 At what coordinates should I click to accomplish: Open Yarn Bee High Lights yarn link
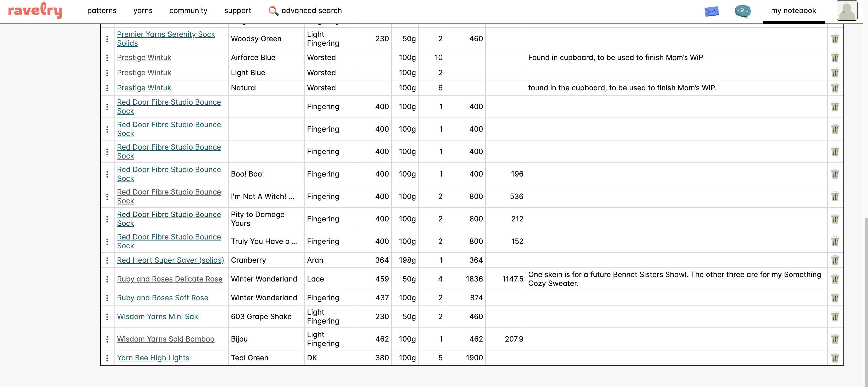(153, 358)
